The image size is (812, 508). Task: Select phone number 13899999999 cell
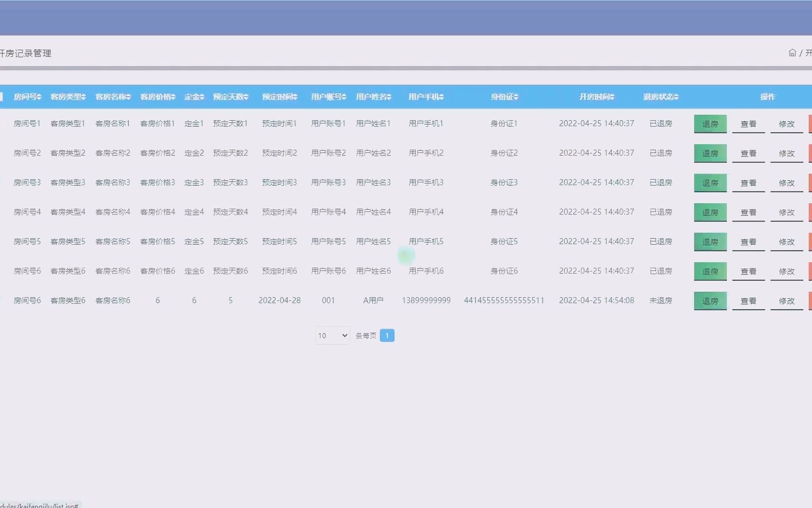(x=426, y=300)
